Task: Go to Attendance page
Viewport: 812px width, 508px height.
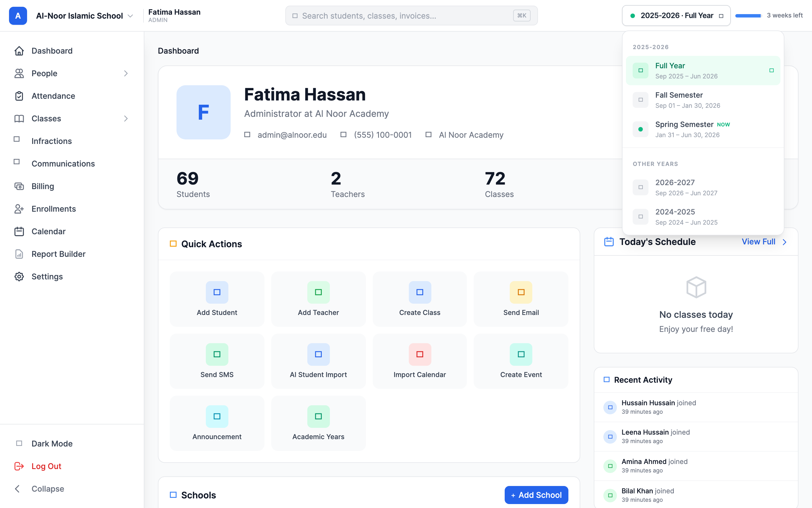Action: [72, 96]
